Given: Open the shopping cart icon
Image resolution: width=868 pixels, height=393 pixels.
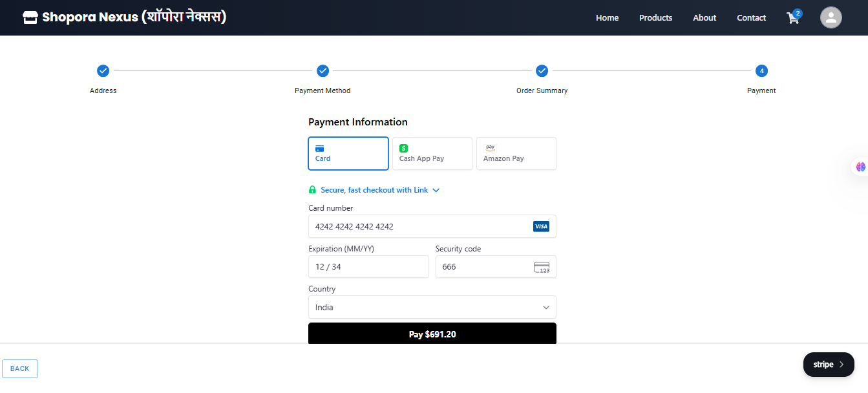Looking at the screenshot, I should 792,19.
